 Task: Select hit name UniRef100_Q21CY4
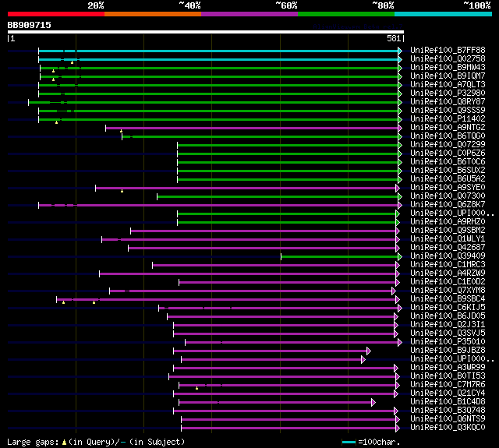448,393
